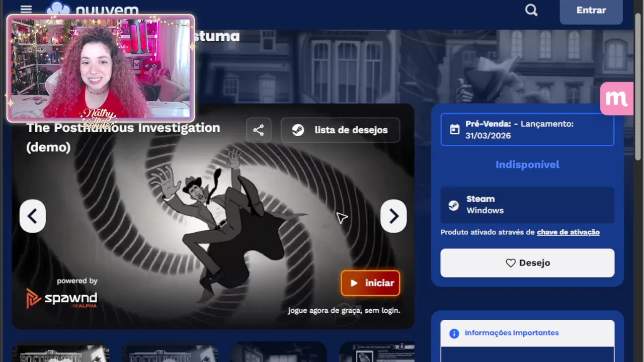
Task: Click the calendar icon in Pré-Venda box
Action: pos(454,130)
